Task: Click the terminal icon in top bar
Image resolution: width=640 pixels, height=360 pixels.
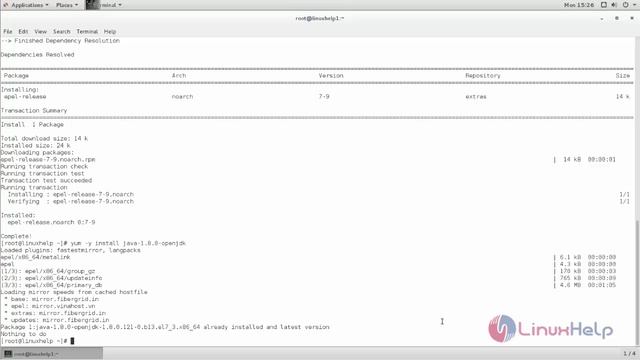Action: pos(92,4)
